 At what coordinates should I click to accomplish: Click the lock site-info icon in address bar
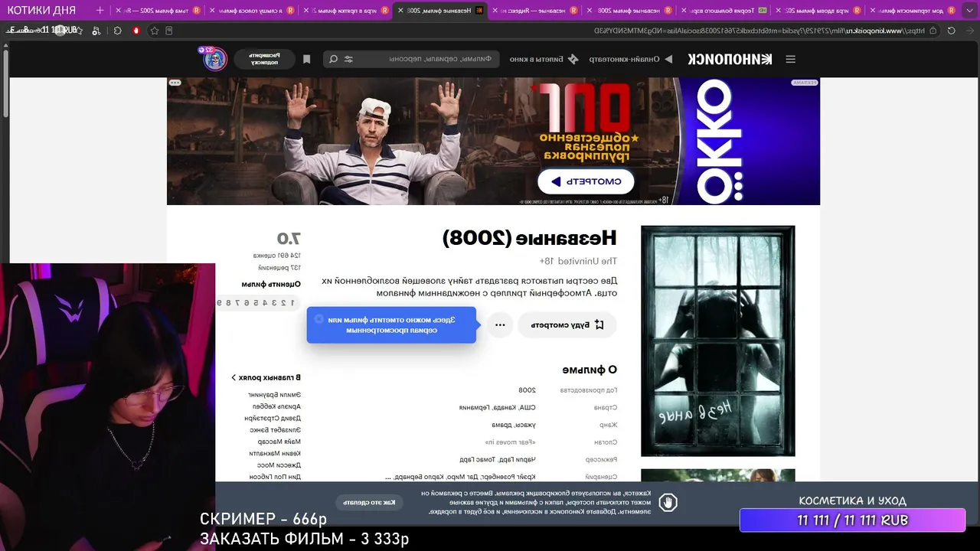pos(932,31)
